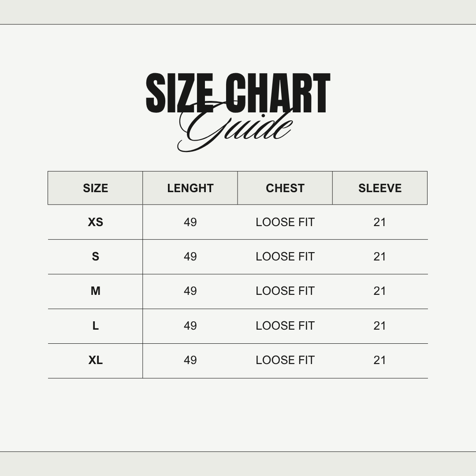The image size is (476, 476).
Task: Select the length value 49 for S
Action: (x=190, y=257)
